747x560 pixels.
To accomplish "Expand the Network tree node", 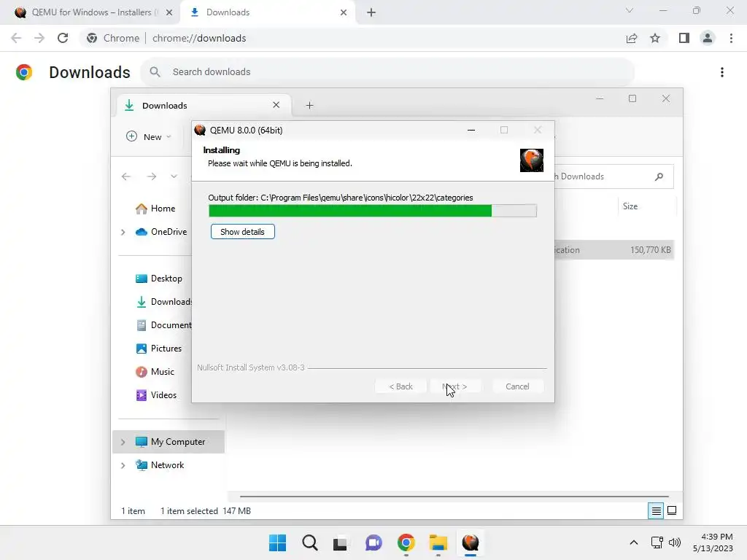I will [123, 465].
